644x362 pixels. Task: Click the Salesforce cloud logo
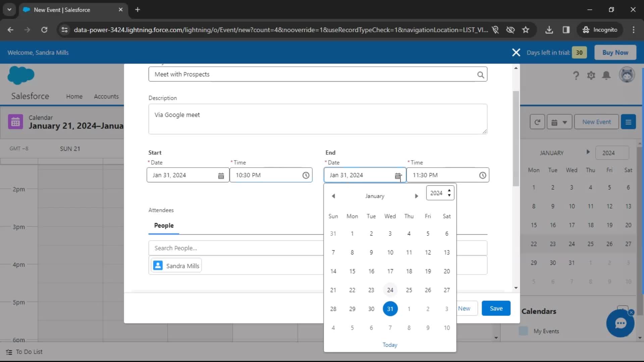[21, 75]
